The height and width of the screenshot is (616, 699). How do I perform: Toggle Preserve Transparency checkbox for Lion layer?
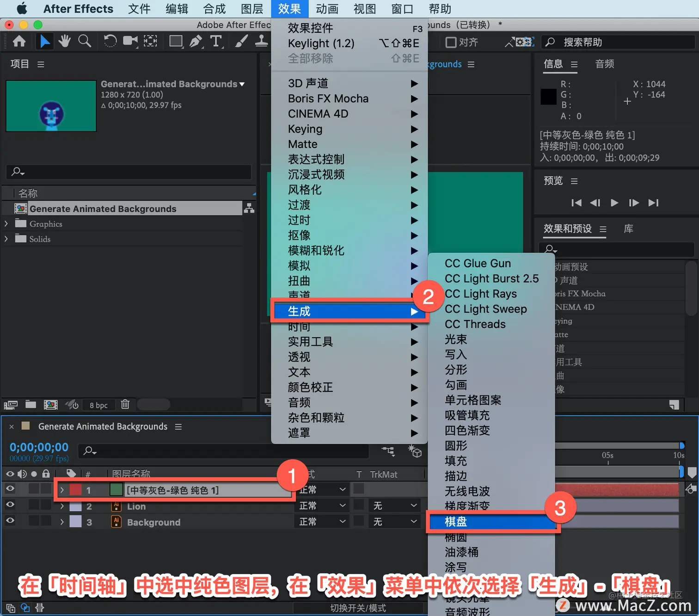pos(359,505)
